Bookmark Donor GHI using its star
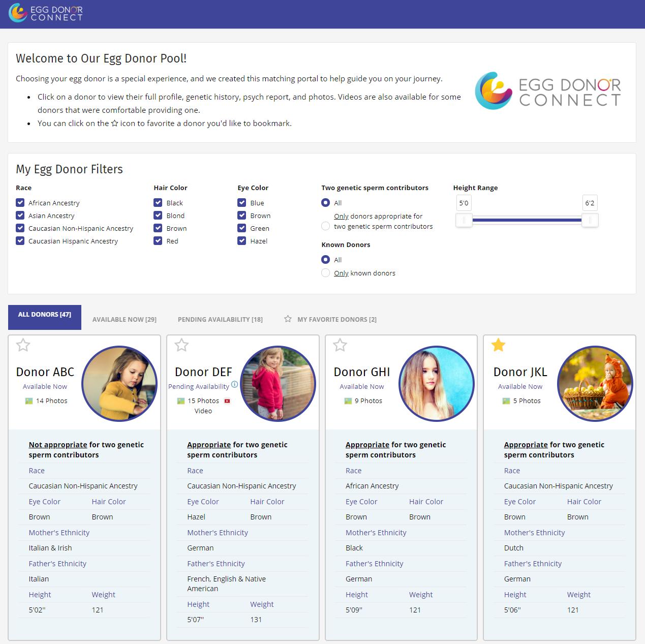The width and height of the screenshot is (645, 644). tap(340, 346)
